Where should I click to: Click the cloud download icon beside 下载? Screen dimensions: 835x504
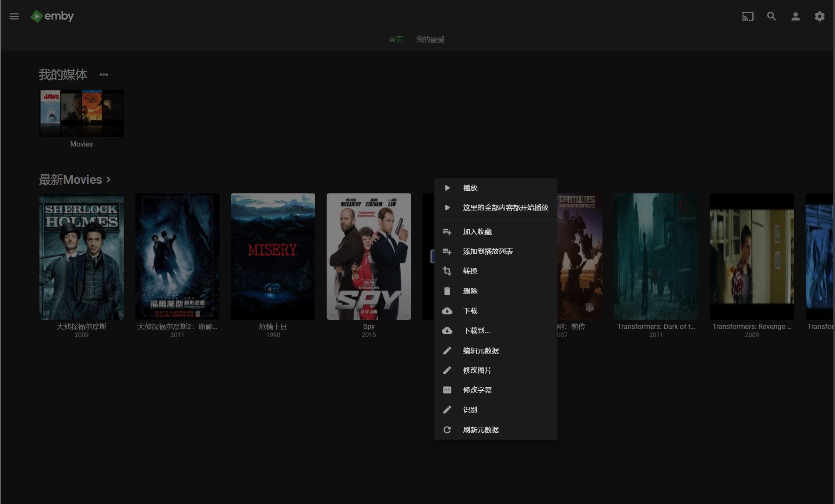(447, 311)
